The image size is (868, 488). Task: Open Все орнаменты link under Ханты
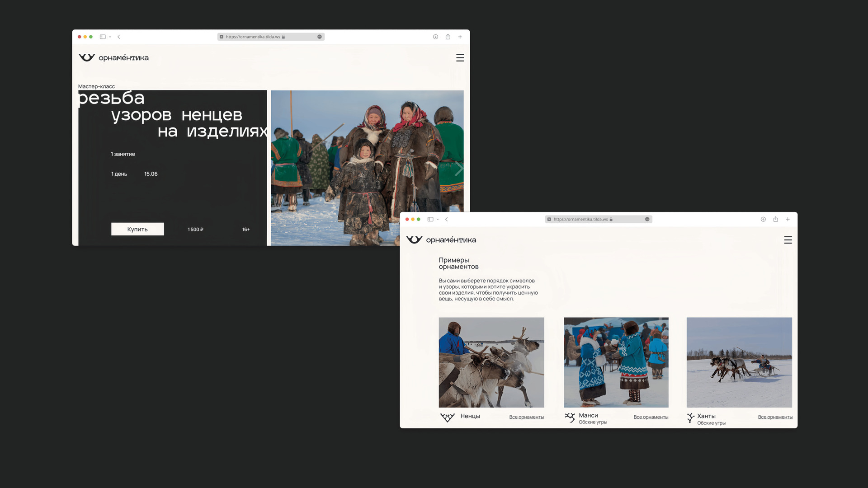(x=775, y=417)
